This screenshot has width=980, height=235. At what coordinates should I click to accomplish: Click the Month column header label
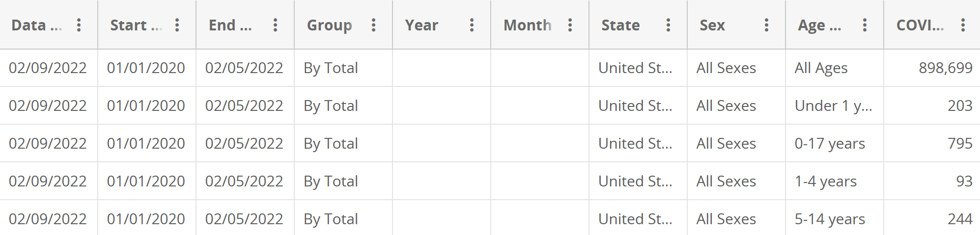[527, 25]
